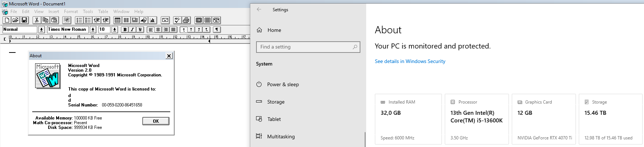Viewport: 644px width, 147px height.
Task: Open See details in Windows Security link
Action: (x=410, y=61)
